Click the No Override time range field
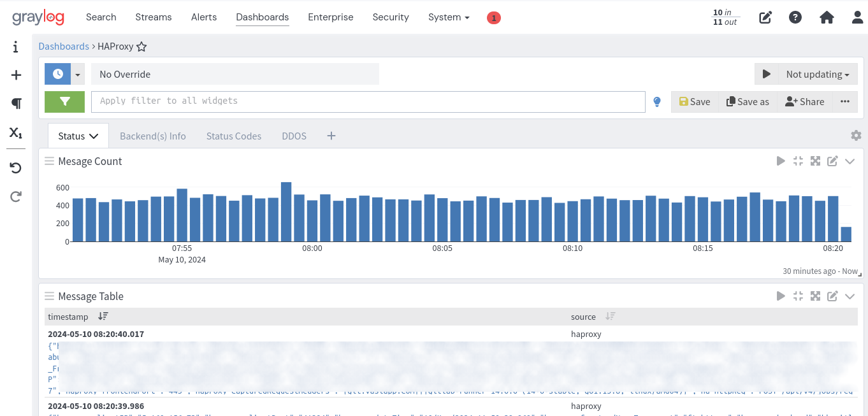Screen dimensions: 868x416 [x=235, y=74]
